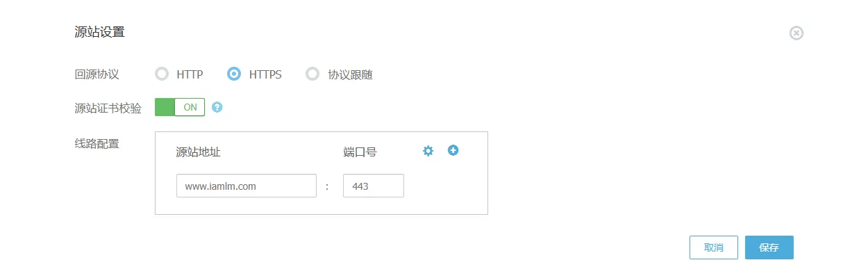Focus the 443 port number field
868x276 pixels.
(x=374, y=186)
